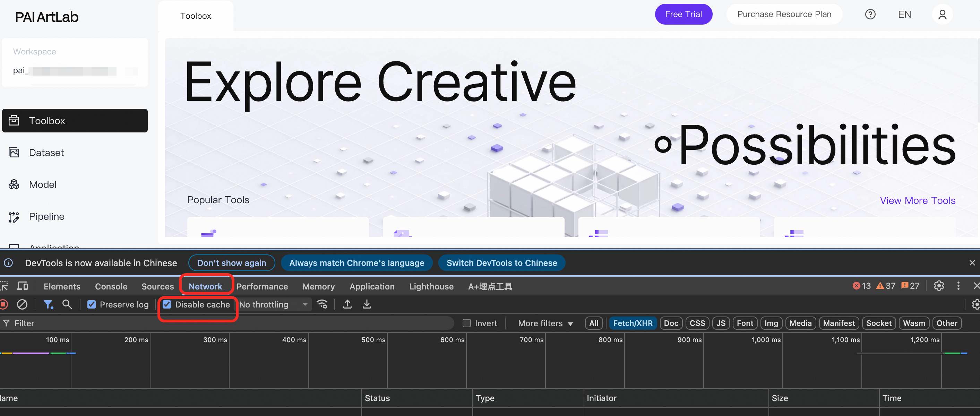Toggle Disable cache checkbox
The height and width of the screenshot is (416, 980).
pyautogui.click(x=167, y=305)
